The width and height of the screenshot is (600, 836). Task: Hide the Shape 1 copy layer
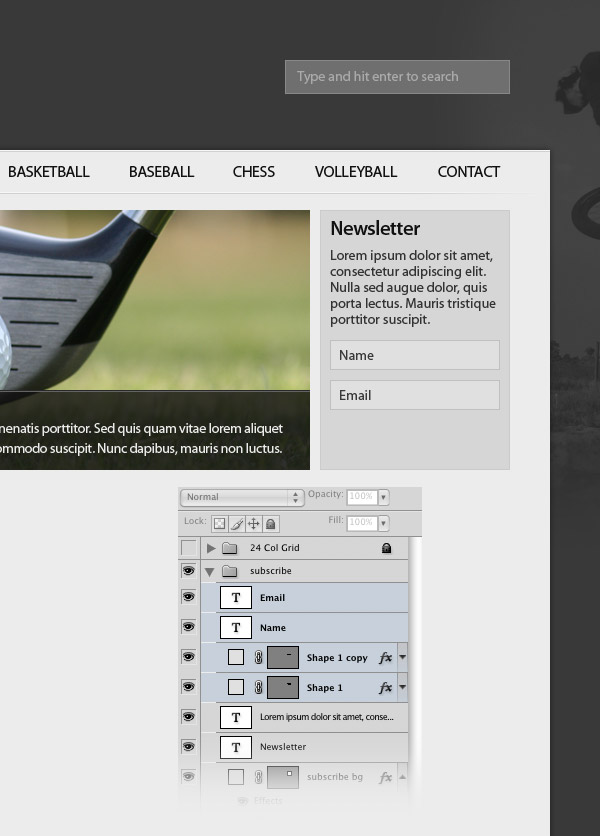[189, 657]
